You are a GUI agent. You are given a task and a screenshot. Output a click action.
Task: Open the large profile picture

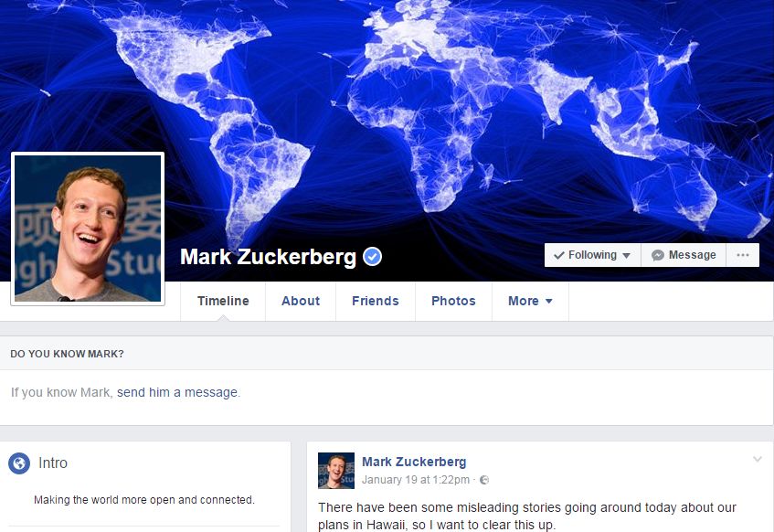[88, 229]
